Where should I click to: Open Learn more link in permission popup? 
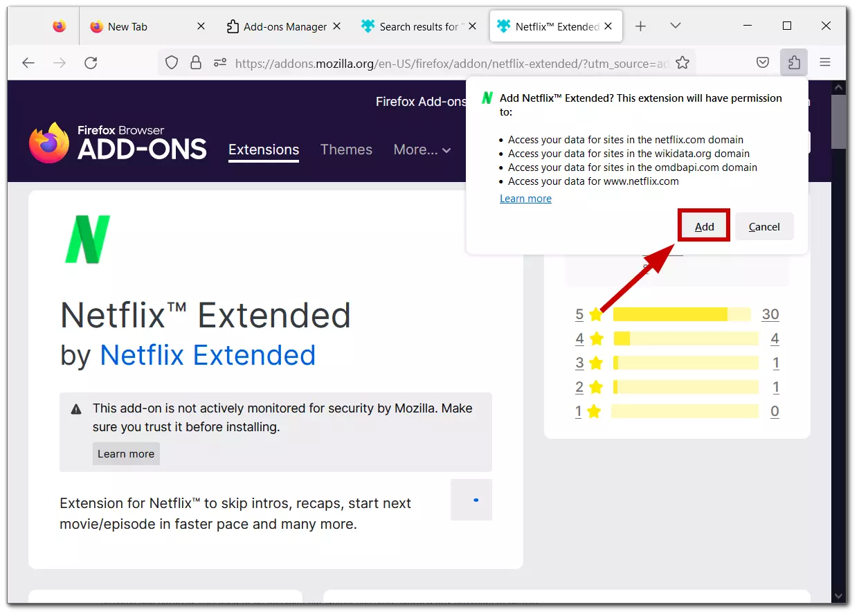click(525, 199)
